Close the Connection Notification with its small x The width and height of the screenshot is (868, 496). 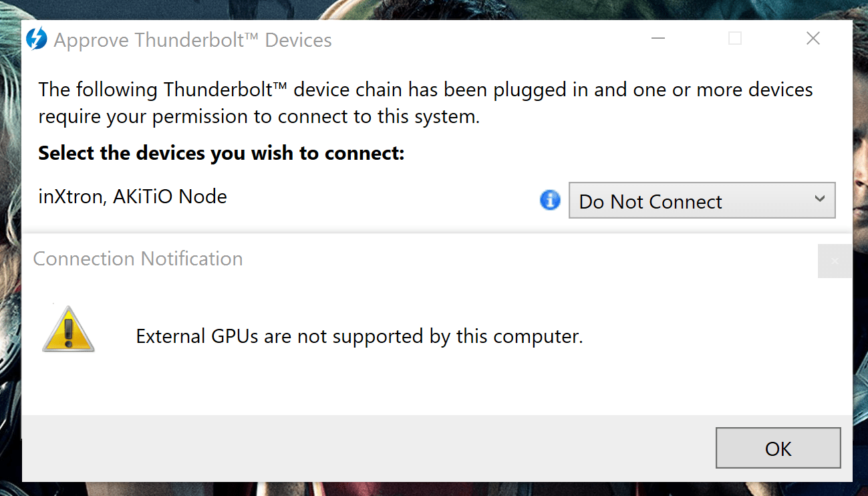[835, 261]
